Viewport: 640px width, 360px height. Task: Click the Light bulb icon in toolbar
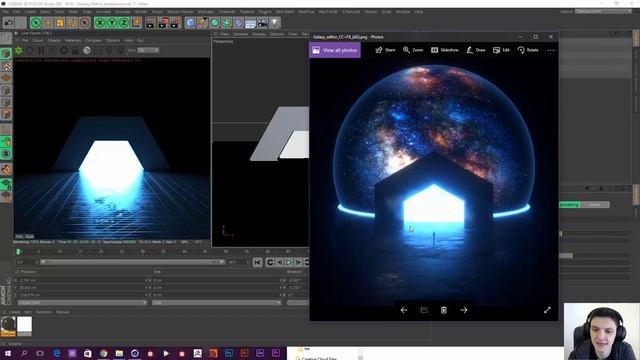275,23
